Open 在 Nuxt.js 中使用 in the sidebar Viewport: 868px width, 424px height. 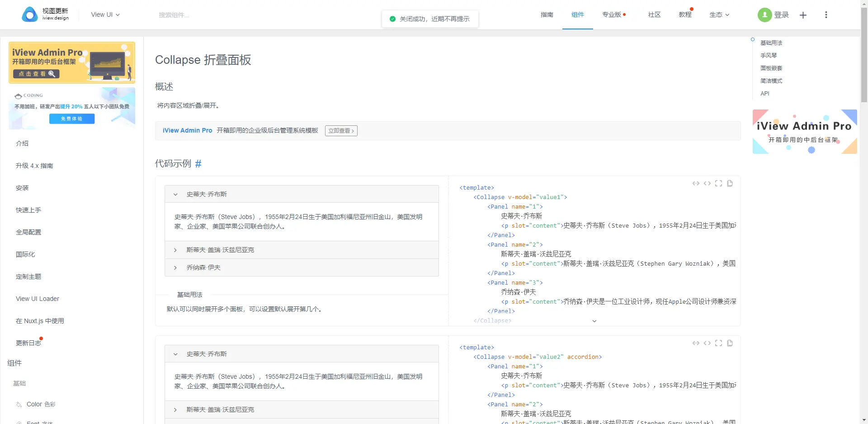coord(40,321)
